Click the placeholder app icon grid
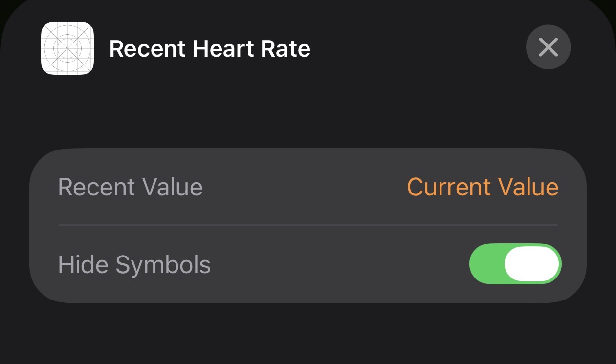The image size is (616, 364). click(67, 48)
